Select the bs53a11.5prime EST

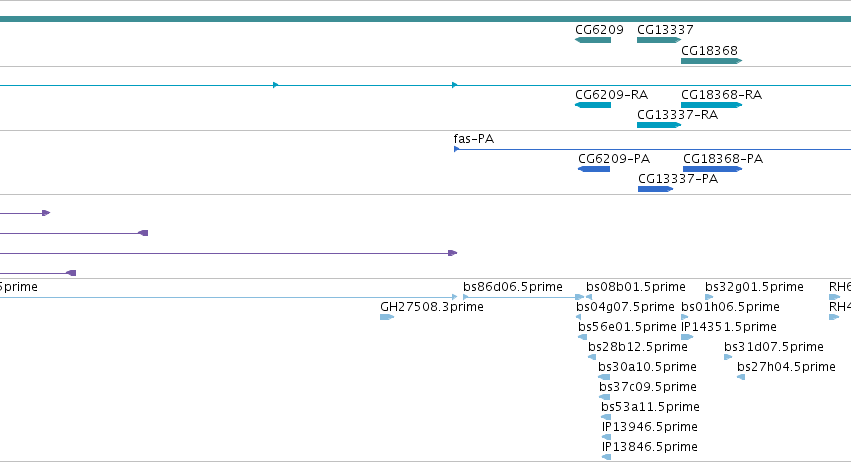606,417
